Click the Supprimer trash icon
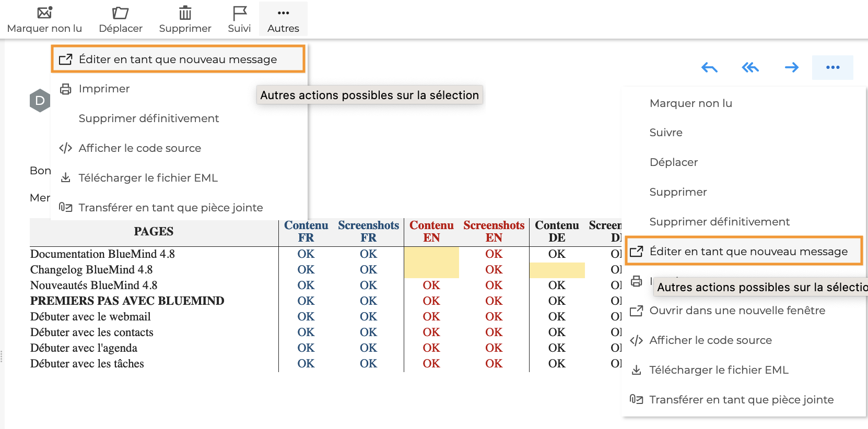The width and height of the screenshot is (868, 429). (x=185, y=13)
